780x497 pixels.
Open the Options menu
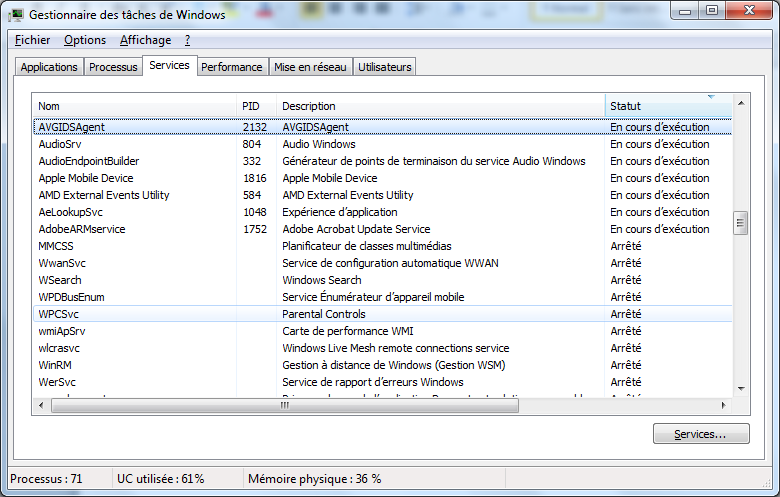[x=85, y=40]
